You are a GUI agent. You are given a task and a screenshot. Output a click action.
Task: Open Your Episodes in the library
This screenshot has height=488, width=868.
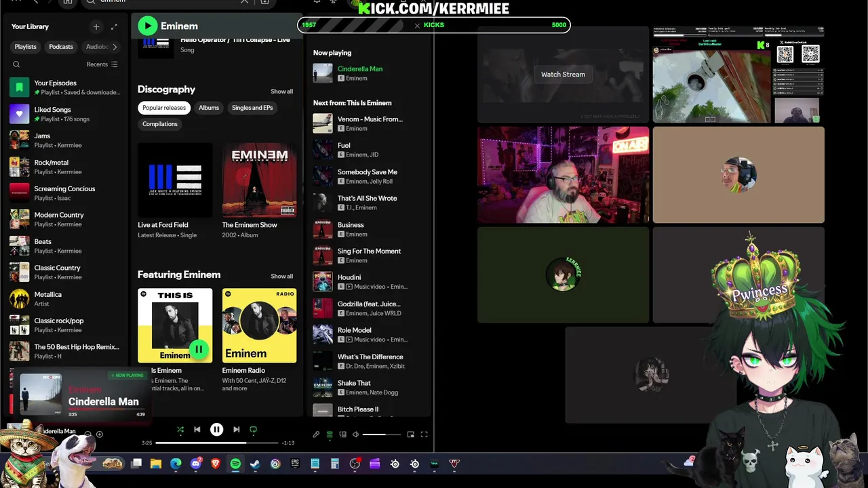point(64,87)
